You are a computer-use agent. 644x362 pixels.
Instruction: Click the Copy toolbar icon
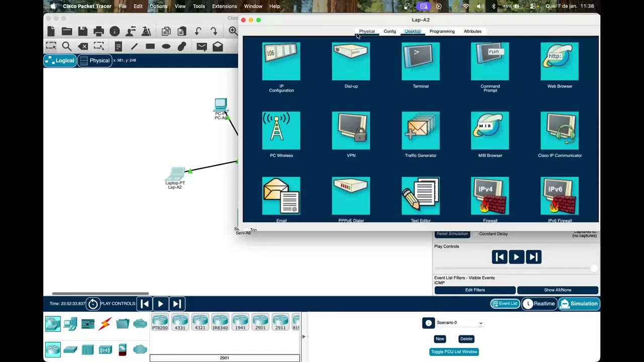166,31
